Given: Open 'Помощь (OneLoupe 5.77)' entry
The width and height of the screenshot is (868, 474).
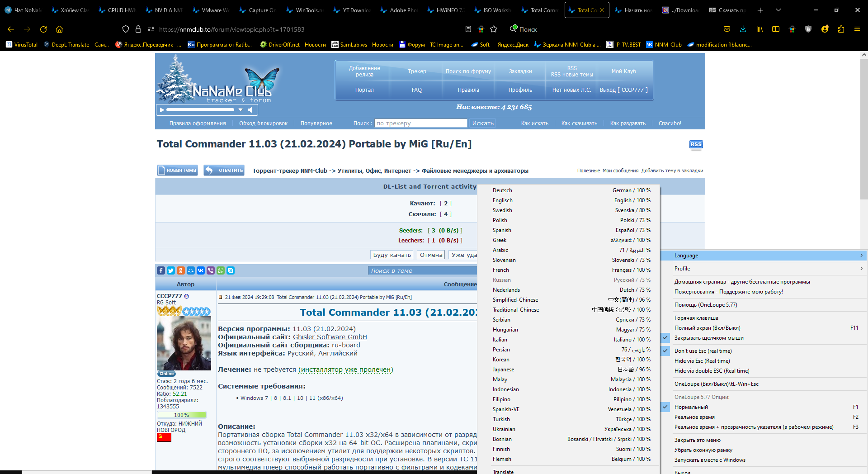Looking at the screenshot, I should pyautogui.click(x=764, y=305).
